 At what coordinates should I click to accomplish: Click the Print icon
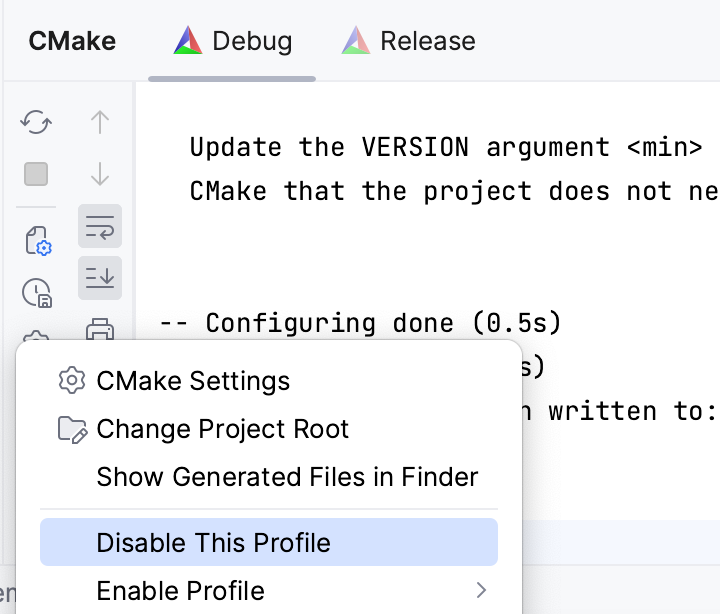pyautogui.click(x=100, y=328)
